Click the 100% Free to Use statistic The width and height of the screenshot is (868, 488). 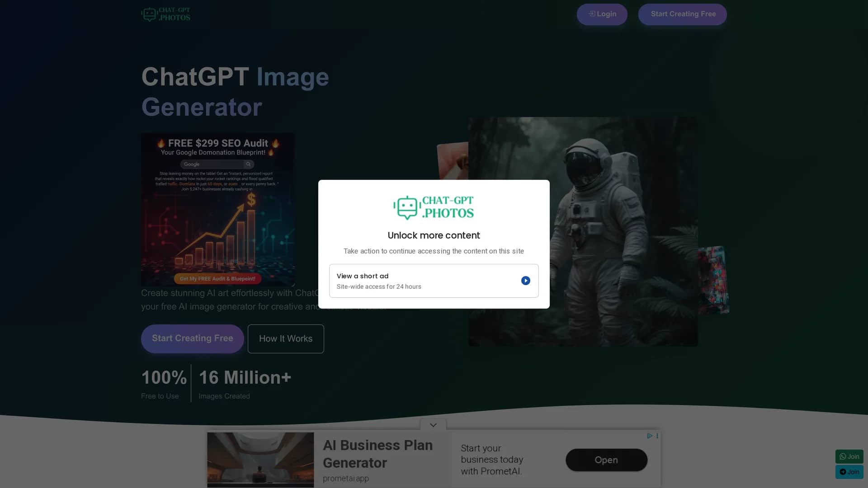coord(164,384)
